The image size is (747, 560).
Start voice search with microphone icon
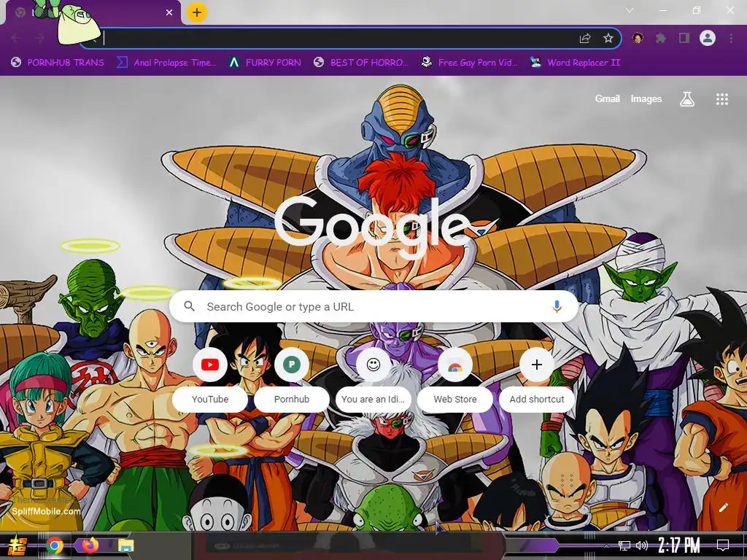click(557, 307)
